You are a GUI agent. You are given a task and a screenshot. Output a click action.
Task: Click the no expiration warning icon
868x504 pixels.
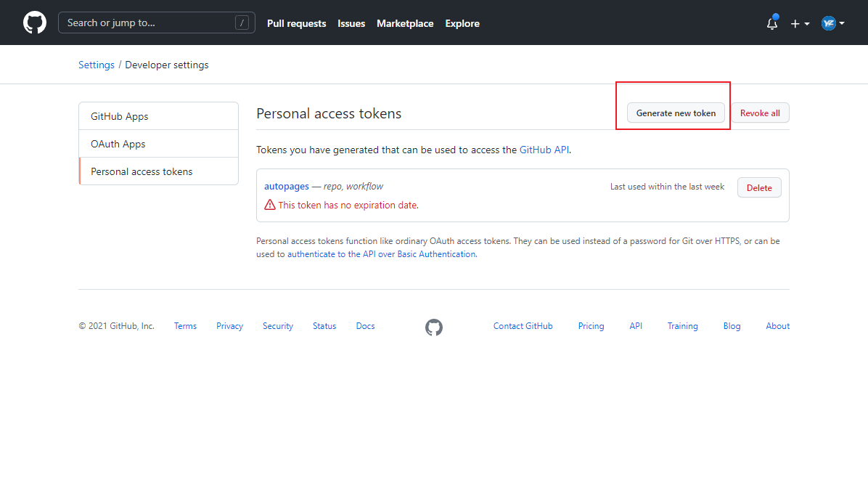(269, 205)
